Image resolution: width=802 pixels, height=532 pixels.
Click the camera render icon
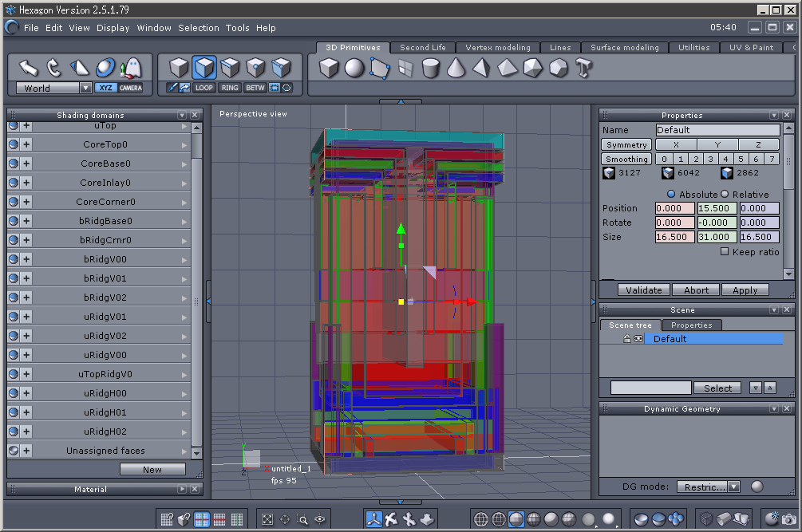pos(788,519)
